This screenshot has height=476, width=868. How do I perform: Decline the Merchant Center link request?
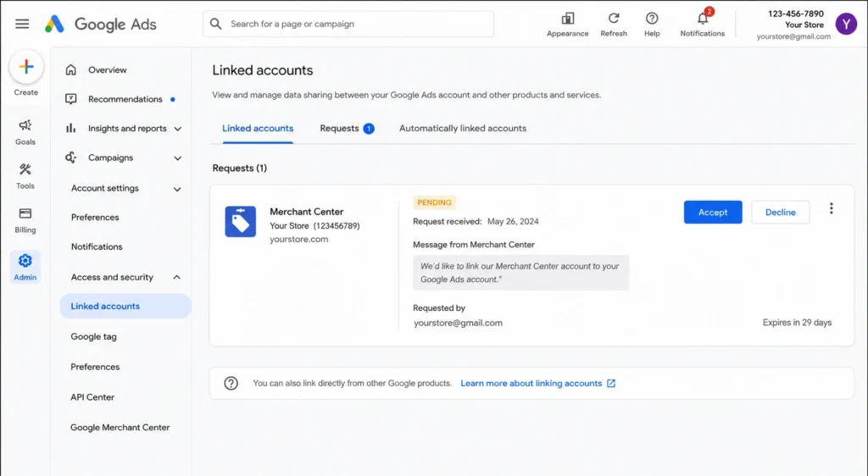pos(780,213)
